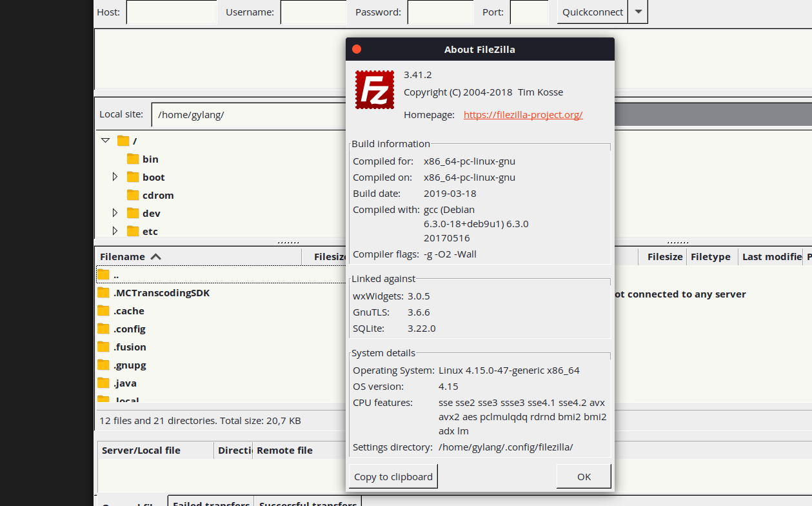Click the remote Filesize column header
Image resolution: width=812 pixels, height=506 pixels.
tap(662, 257)
